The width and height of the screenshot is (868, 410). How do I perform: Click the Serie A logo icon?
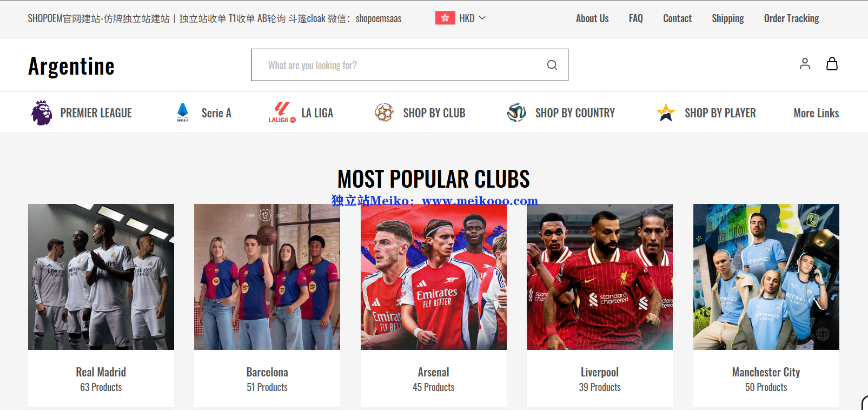click(183, 113)
